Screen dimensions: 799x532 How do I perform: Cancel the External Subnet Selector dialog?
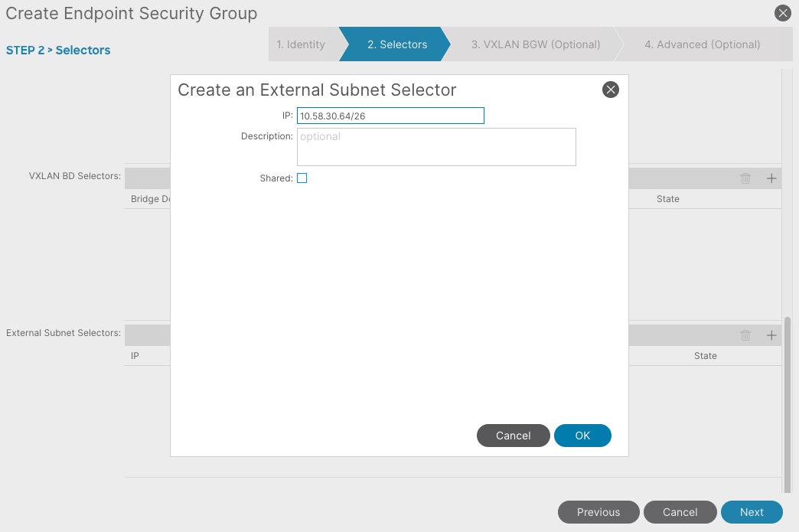pos(513,436)
